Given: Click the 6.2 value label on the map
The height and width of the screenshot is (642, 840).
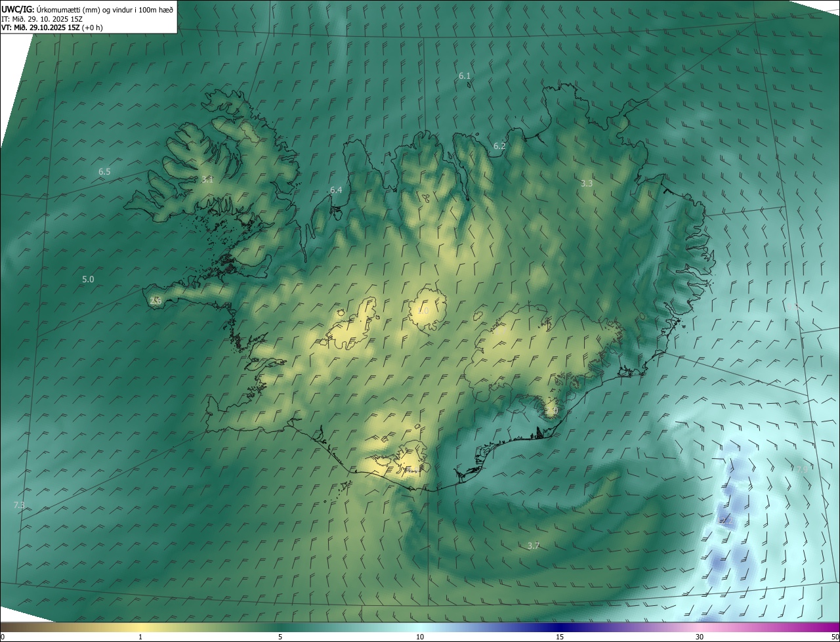Looking at the screenshot, I should tap(499, 146).
